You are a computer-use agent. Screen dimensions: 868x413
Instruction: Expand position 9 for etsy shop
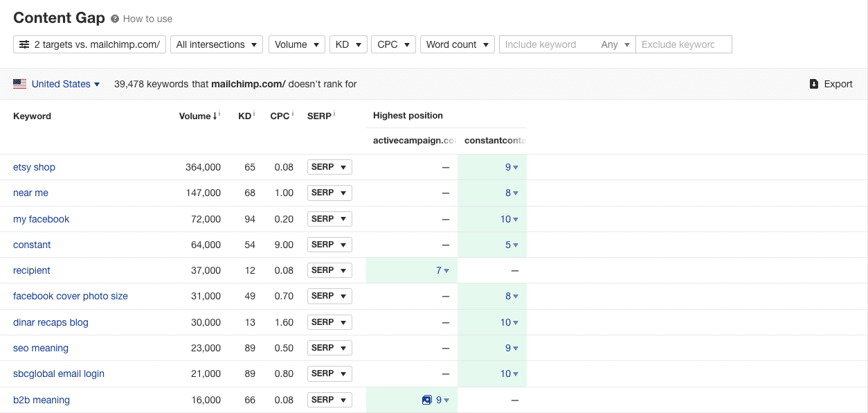[x=512, y=167]
